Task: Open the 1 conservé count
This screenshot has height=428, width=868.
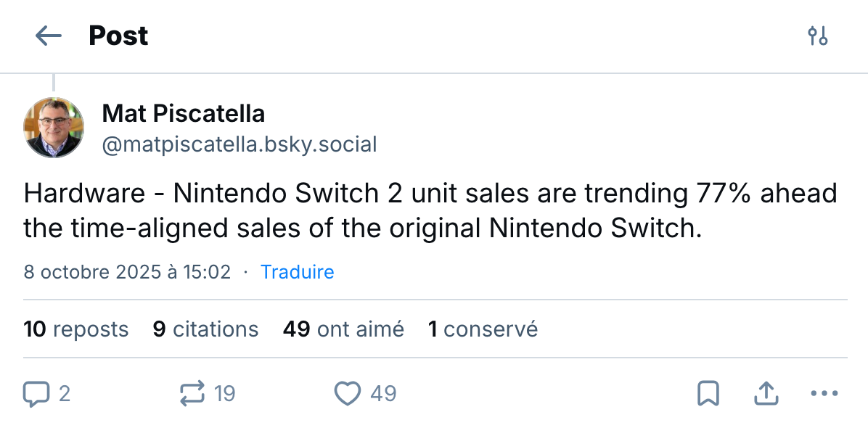Action: tap(483, 329)
